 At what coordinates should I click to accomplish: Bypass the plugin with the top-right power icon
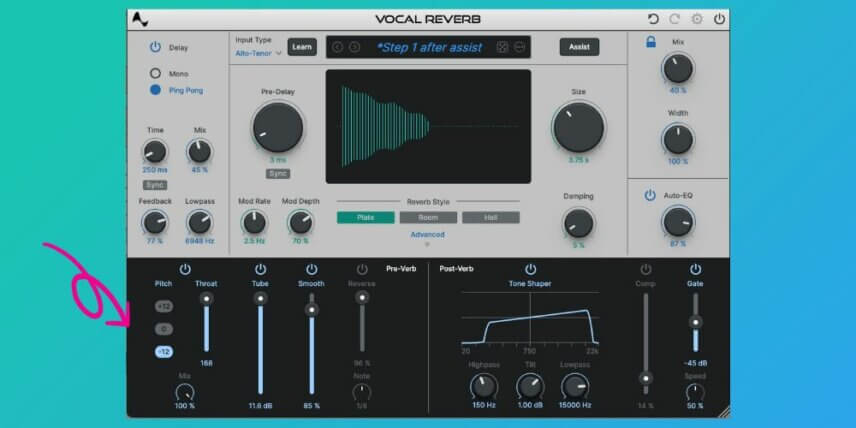(x=720, y=19)
